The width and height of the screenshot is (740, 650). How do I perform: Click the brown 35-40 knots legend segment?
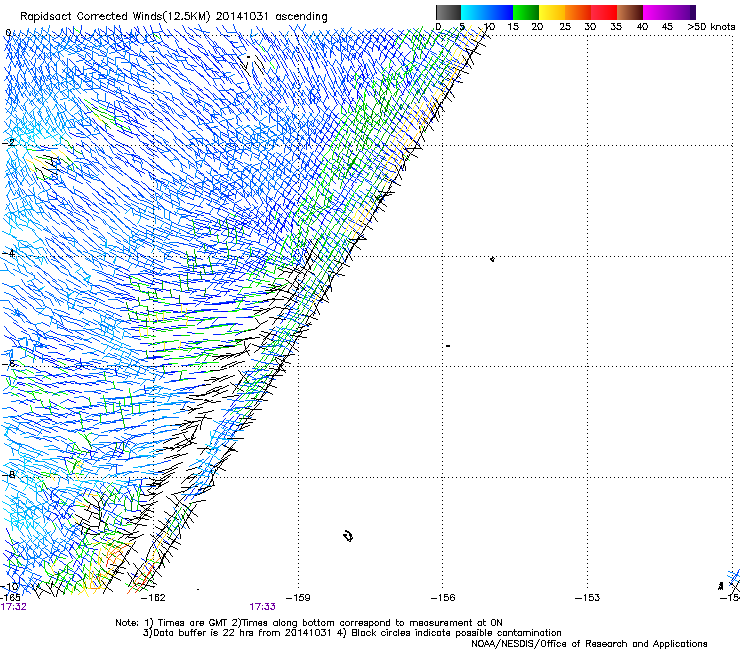(630, 12)
